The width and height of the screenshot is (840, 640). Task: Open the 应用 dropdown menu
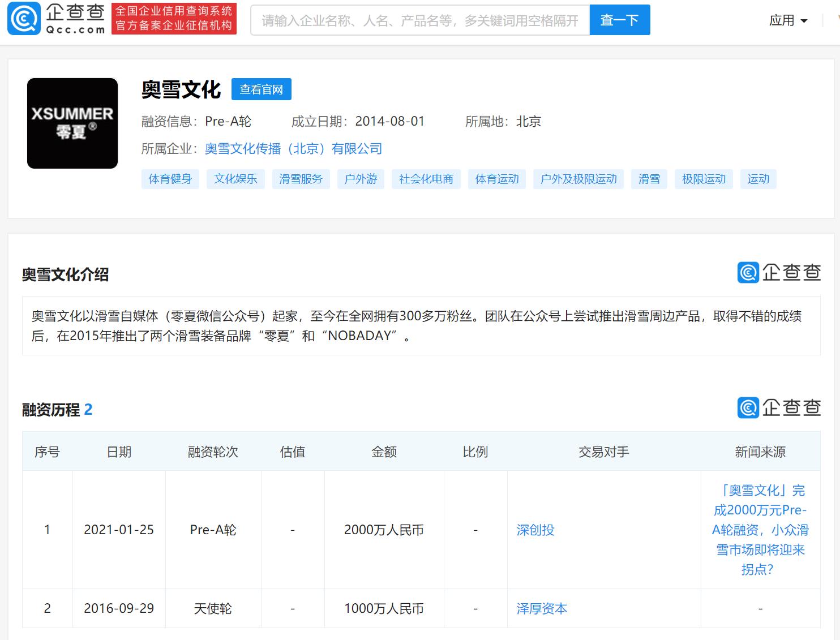[x=788, y=21]
